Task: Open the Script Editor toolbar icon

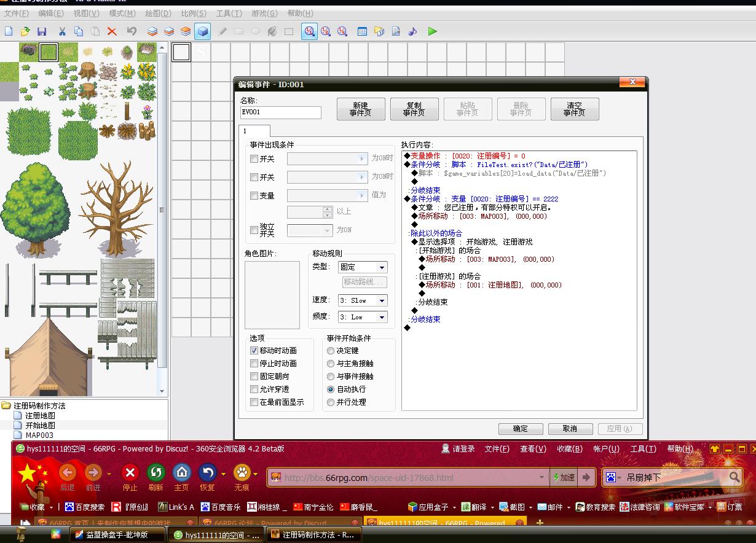Action: pyautogui.click(x=396, y=31)
